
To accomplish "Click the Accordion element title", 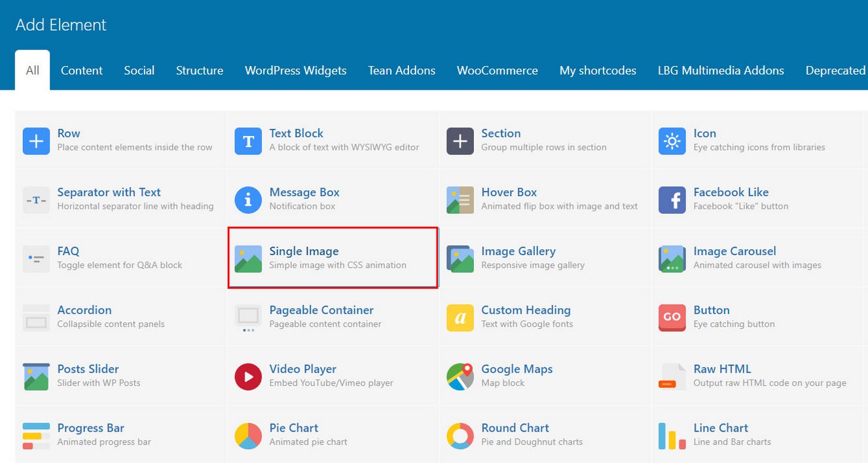I will [x=84, y=310].
